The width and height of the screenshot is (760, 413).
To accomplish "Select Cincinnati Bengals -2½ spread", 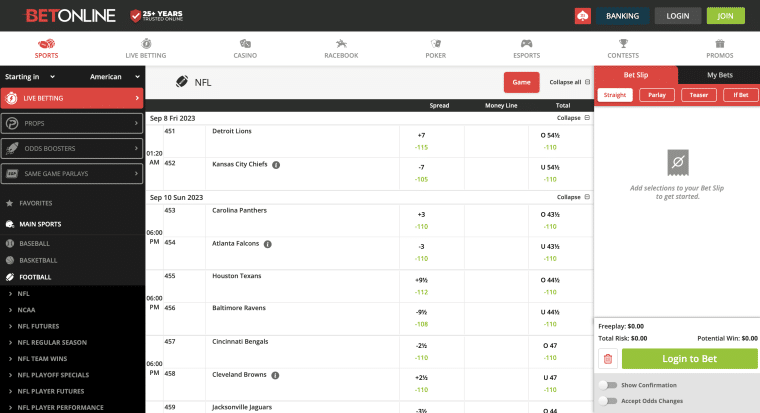I will pyautogui.click(x=421, y=351).
